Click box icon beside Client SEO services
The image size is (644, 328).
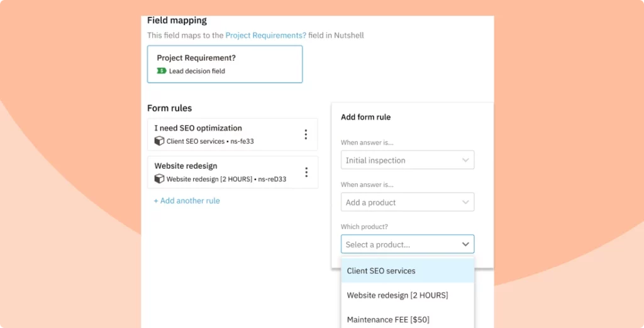[x=159, y=142]
